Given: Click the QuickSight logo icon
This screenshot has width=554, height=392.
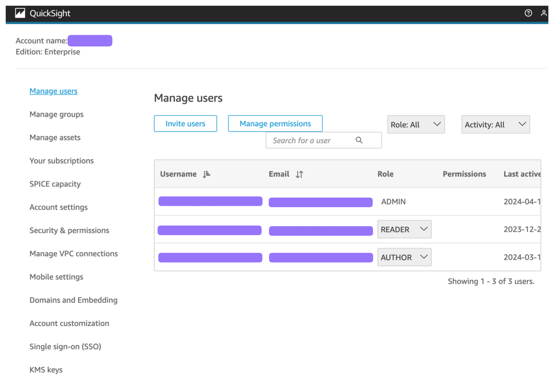Looking at the screenshot, I should pos(20,13).
